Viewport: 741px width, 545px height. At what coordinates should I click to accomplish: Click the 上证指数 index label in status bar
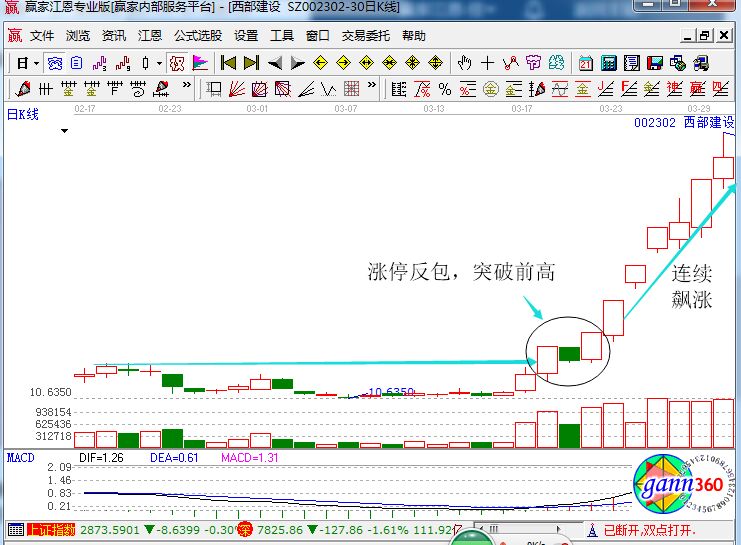[51, 529]
